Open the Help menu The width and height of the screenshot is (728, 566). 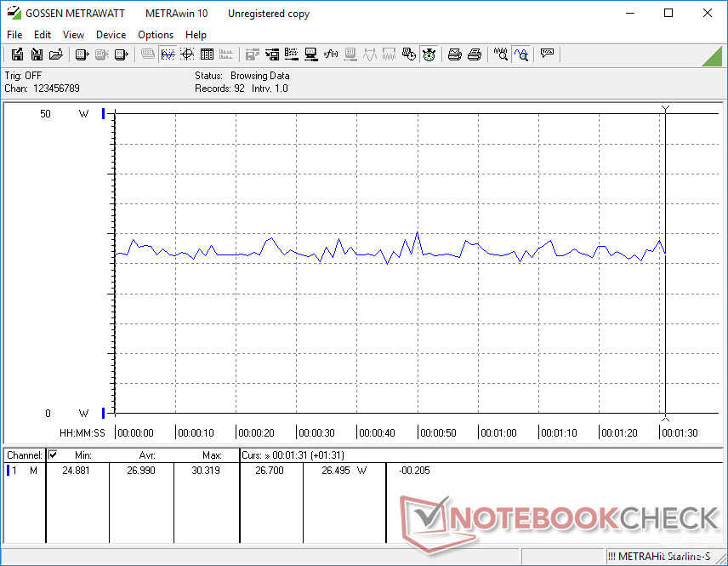point(196,35)
